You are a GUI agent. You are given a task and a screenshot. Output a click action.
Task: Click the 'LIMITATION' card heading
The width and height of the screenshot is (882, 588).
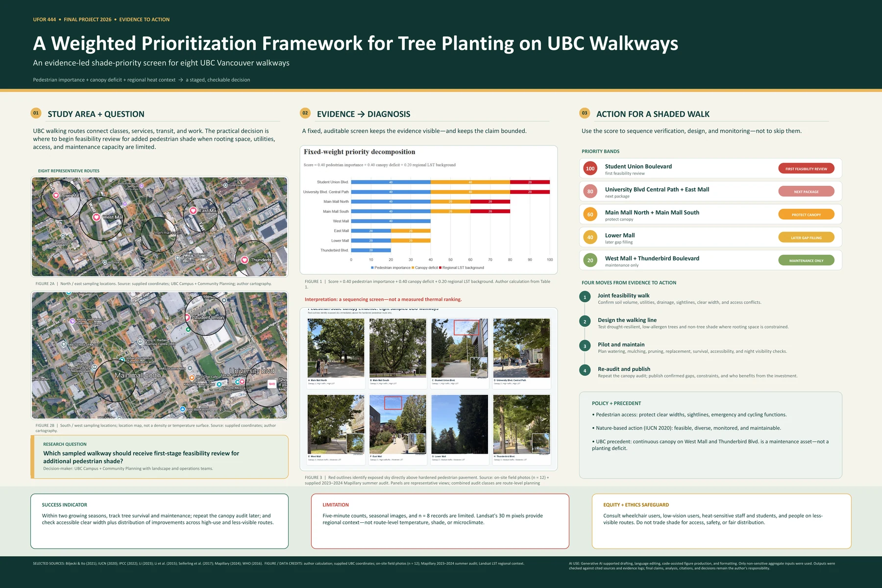point(336,505)
